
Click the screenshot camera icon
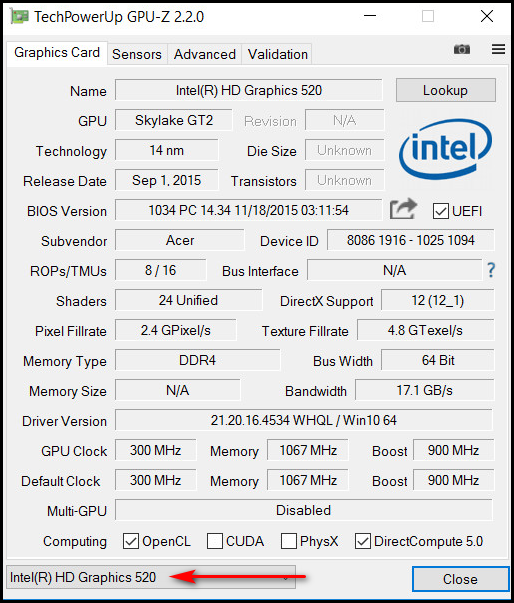[462, 49]
